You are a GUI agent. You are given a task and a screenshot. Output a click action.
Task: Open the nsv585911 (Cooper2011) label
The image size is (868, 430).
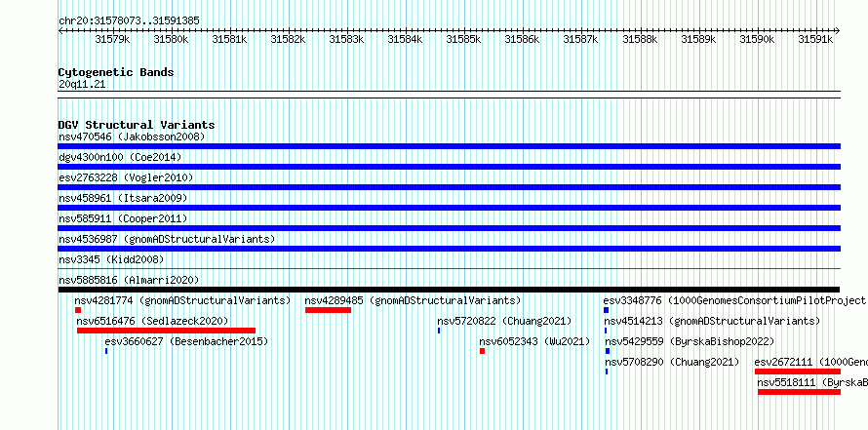pos(123,218)
